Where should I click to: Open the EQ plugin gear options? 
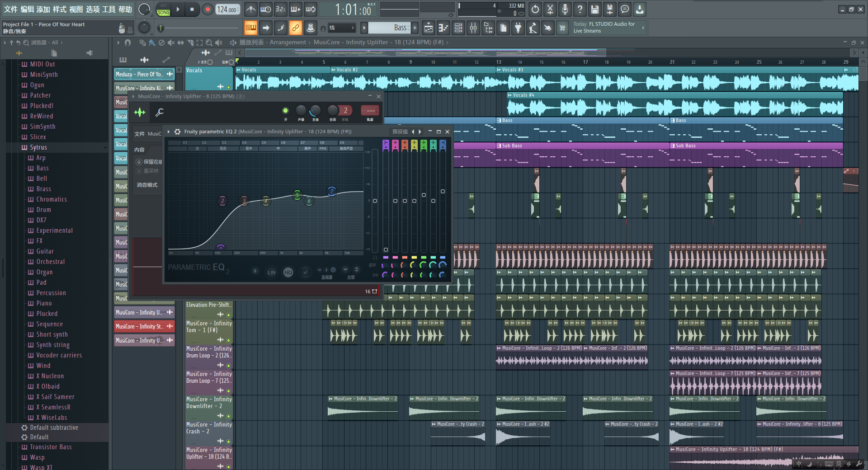click(x=178, y=132)
